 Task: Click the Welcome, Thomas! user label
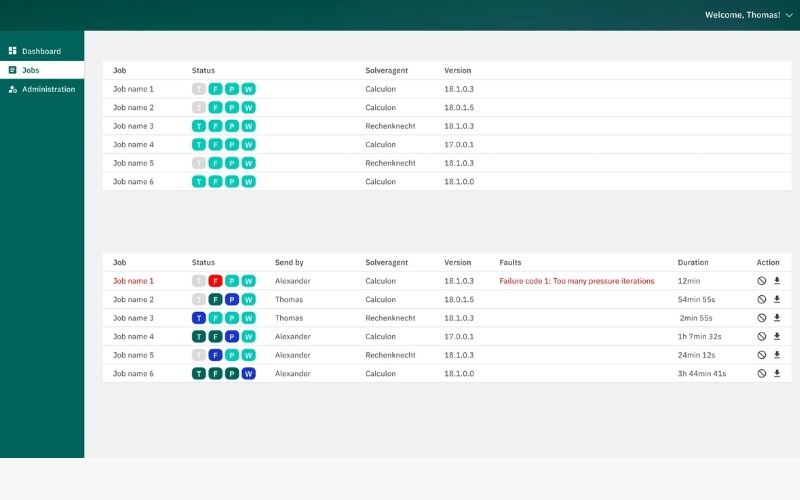(742, 15)
